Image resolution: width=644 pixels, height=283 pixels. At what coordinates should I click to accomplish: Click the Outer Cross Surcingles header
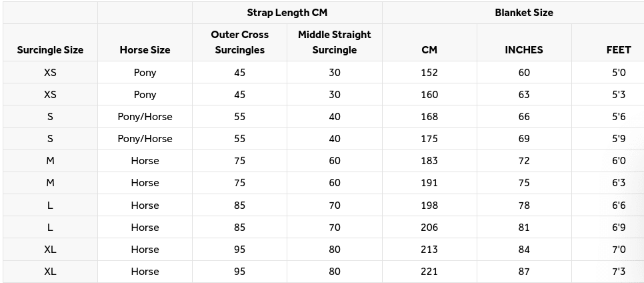pos(239,42)
